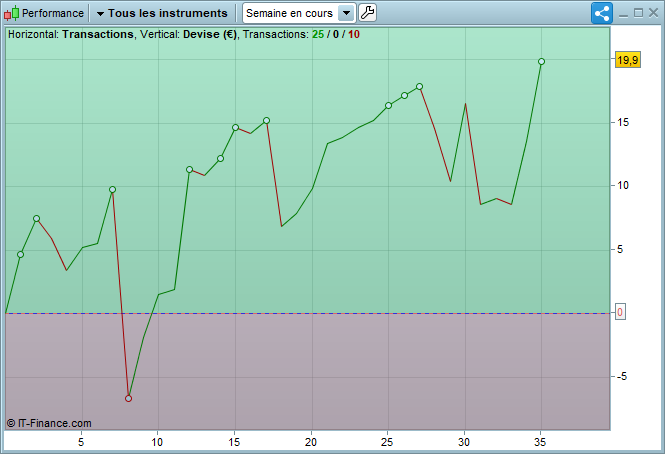Minimize the Performance window
This screenshot has height=454, width=665.
pos(623,14)
